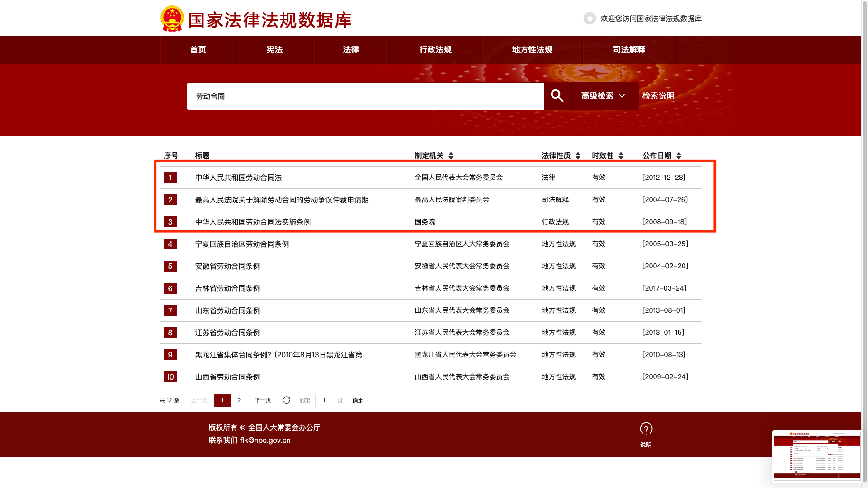Sort by 时效性 using arrow icon
The height and width of the screenshot is (488, 868).
pyautogui.click(x=621, y=156)
